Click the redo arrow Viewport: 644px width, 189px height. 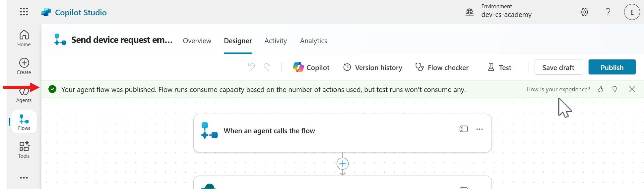pyautogui.click(x=267, y=67)
